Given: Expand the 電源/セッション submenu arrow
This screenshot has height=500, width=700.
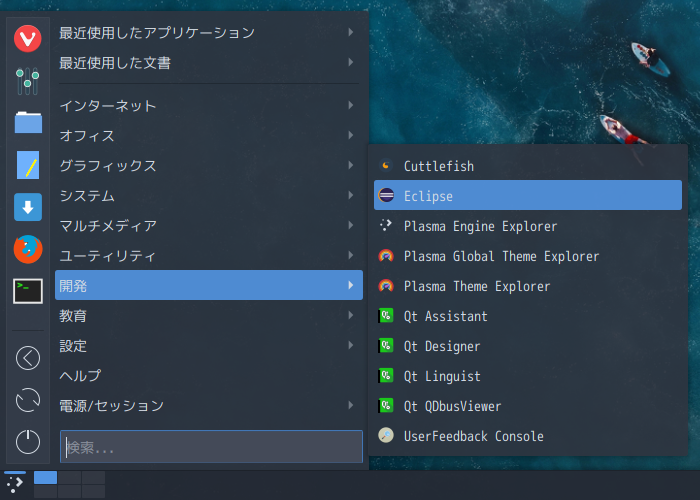Looking at the screenshot, I should pyautogui.click(x=351, y=405).
